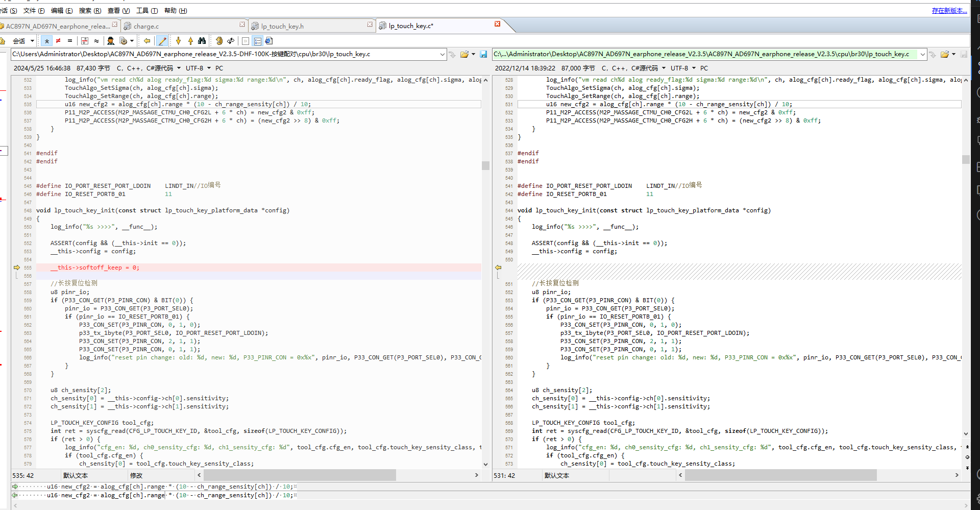Toggle the show differences (≠) filter
980x510 pixels.
click(x=58, y=41)
